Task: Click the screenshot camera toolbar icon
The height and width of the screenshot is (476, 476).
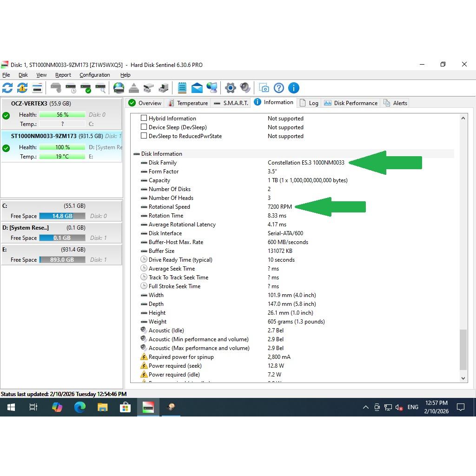Action: [264, 88]
